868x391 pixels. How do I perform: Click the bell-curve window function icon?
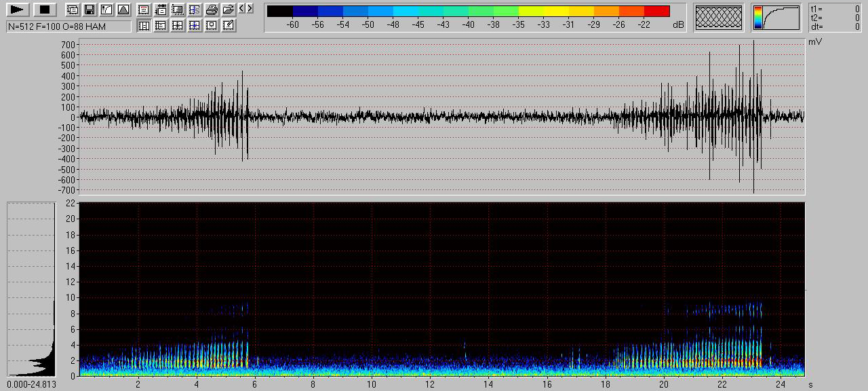click(123, 10)
